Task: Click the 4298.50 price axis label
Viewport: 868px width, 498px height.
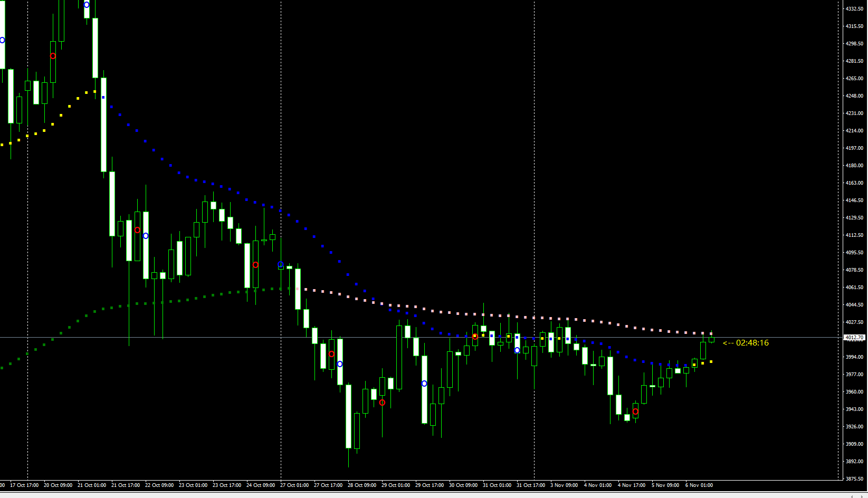Action: point(854,44)
